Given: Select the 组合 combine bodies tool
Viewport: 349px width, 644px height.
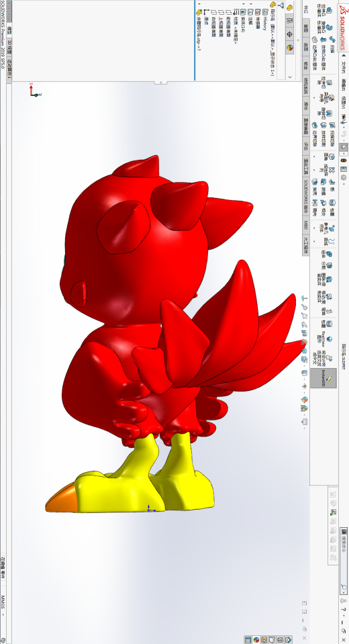Looking at the screenshot, I should pos(327,255).
